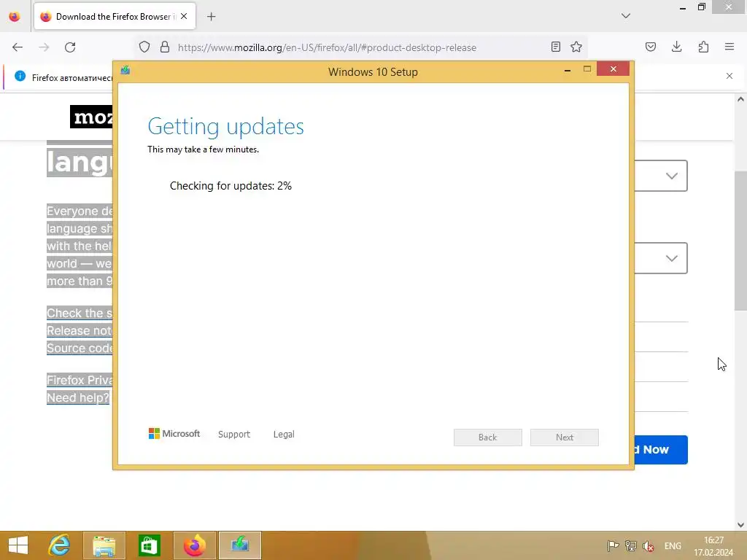The image size is (747, 560).
Task: Open Pocket save icon
Action: click(651, 47)
